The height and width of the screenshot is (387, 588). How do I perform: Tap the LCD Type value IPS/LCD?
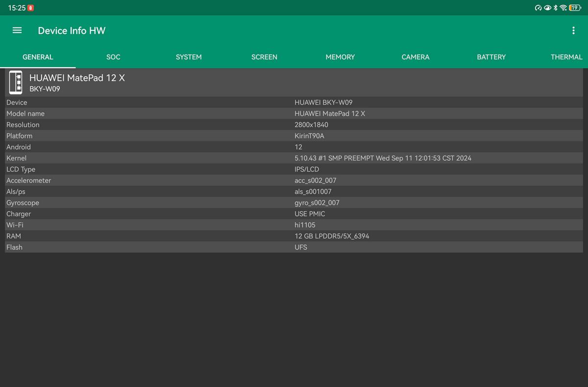click(x=307, y=169)
